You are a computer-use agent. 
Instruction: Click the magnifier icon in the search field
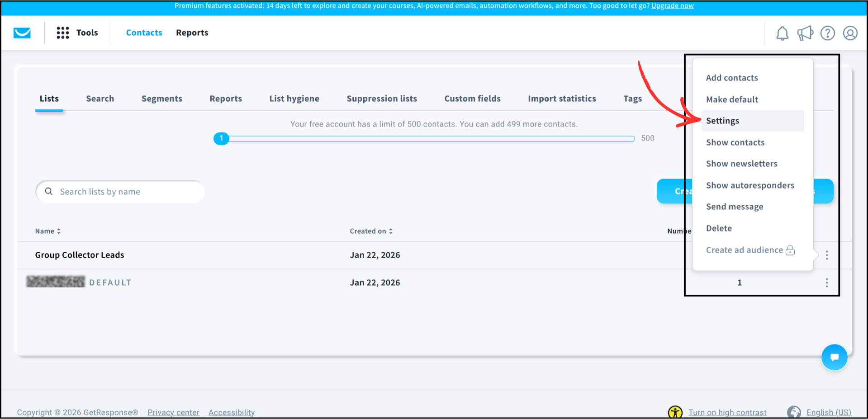click(48, 191)
